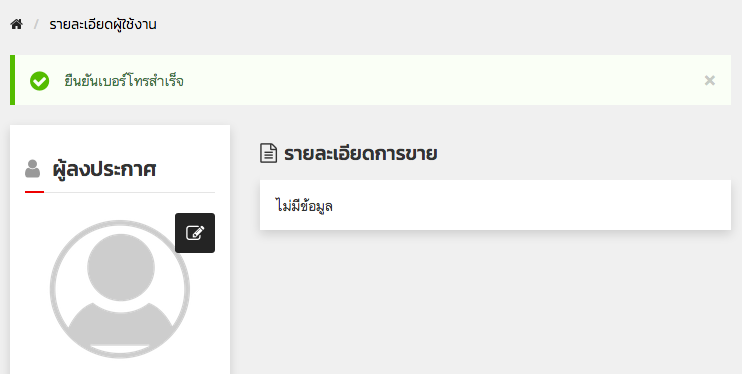
Task: Click the red accent underline below ผู้ลงประกาศ
Action: (x=35, y=192)
